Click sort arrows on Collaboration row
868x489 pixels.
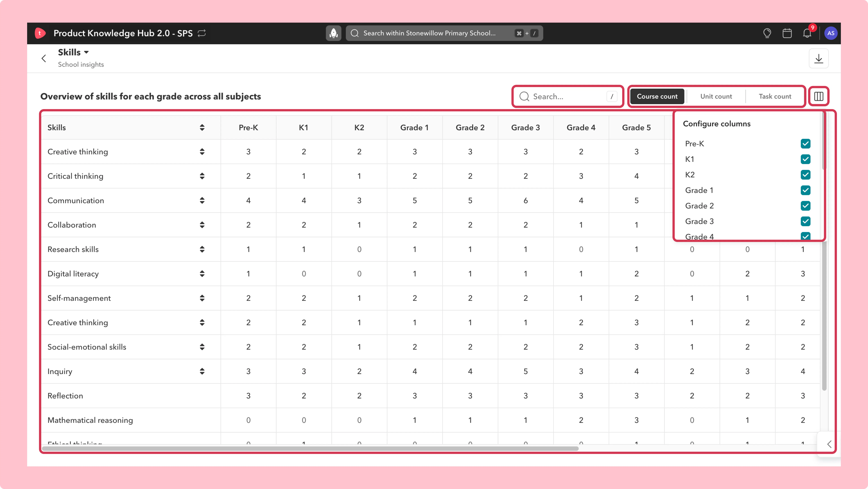[x=202, y=225]
